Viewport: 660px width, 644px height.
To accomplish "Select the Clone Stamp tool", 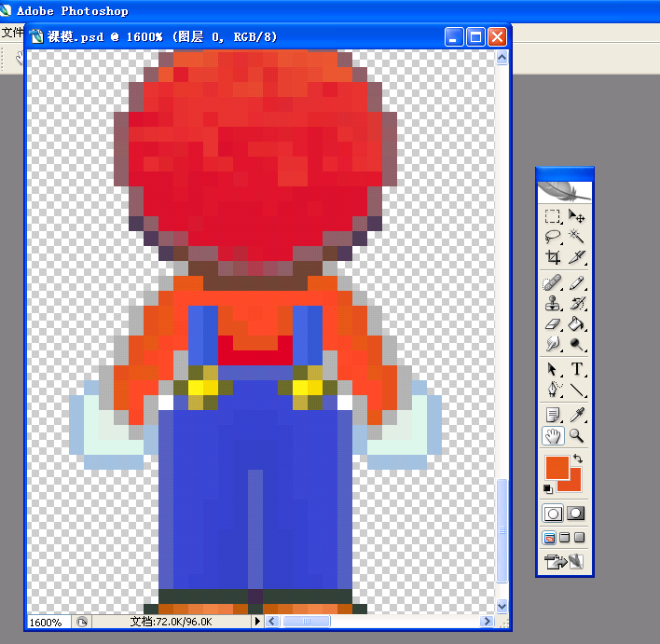I will pyautogui.click(x=552, y=303).
